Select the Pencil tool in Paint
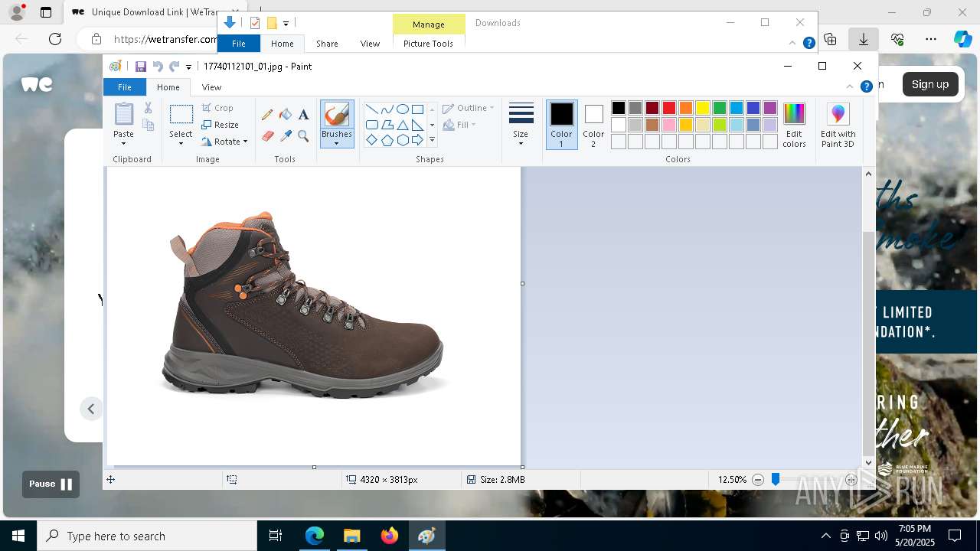Screen dimensions: 980x551 tap(267, 115)
